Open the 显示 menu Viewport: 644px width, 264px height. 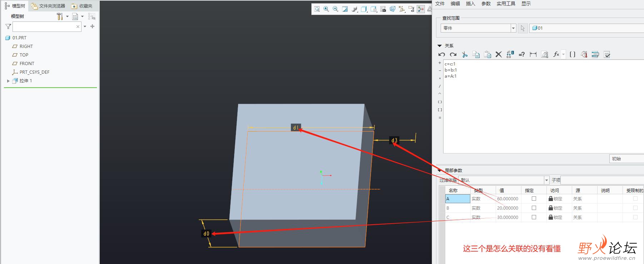tap(526, 4)
